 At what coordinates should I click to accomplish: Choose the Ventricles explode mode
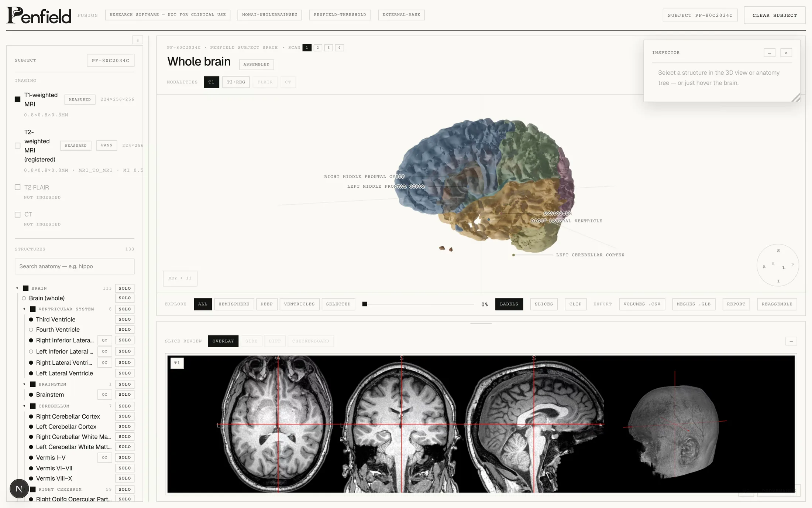[x=299, y=304]
